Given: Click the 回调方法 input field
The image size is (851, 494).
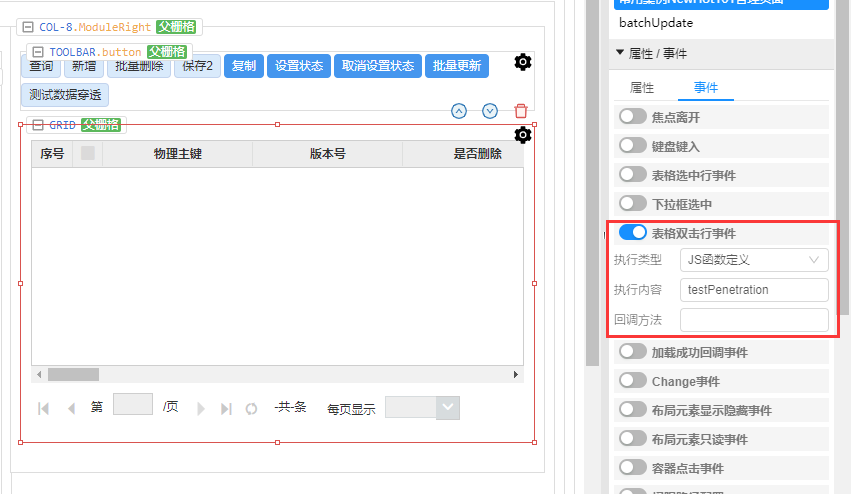Looking at the screenshot, I should coord(754,320).
